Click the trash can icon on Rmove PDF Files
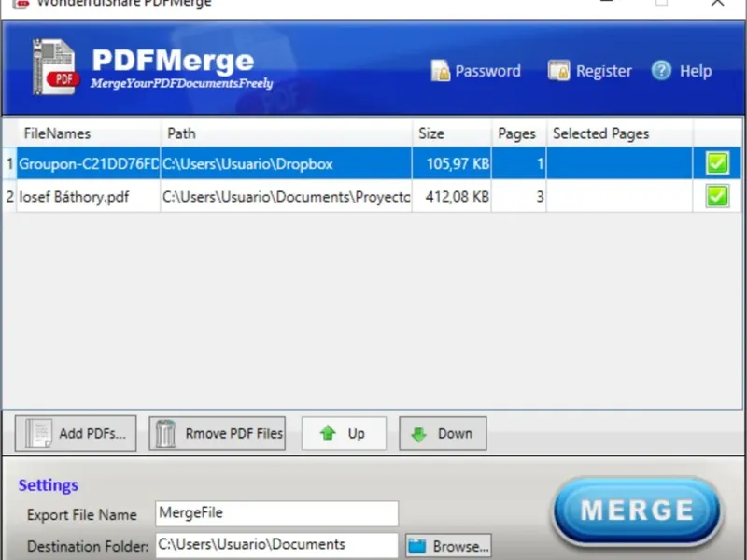Image resolution: width=747 pixels, height=560 pixels. 165,433
